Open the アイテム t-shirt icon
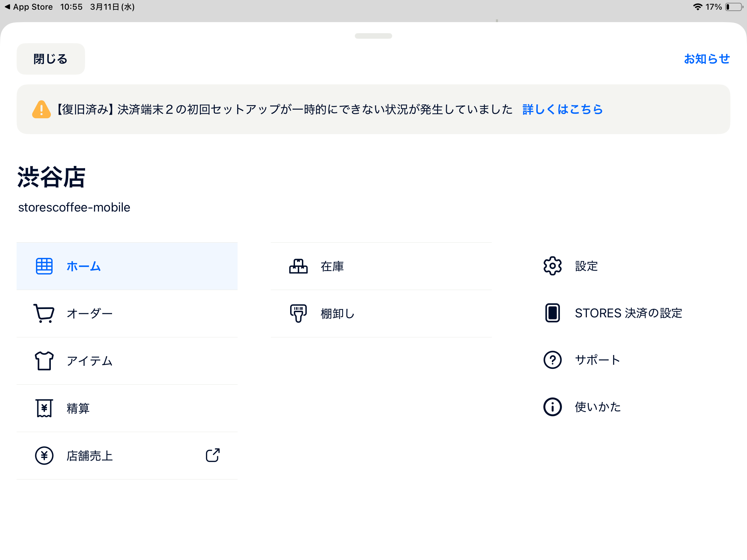The image size is (747, 560). point(44,361)
